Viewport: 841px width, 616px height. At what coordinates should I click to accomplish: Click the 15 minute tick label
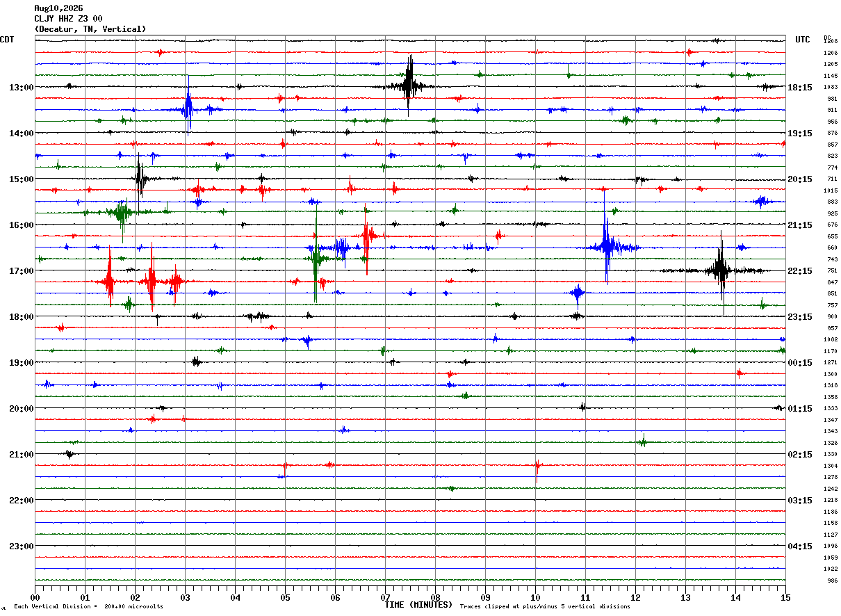(x=785, y=597)
